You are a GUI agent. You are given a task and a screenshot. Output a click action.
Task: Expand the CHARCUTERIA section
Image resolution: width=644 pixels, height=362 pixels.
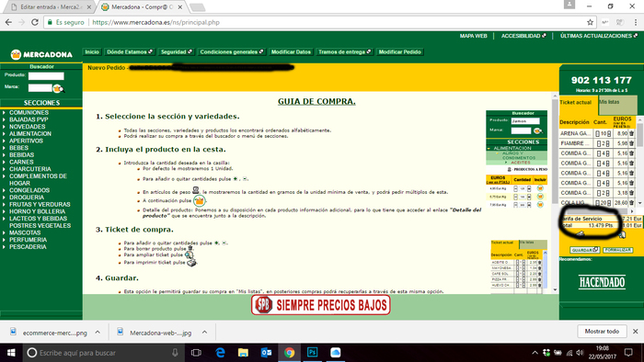(x=30, y=169)
